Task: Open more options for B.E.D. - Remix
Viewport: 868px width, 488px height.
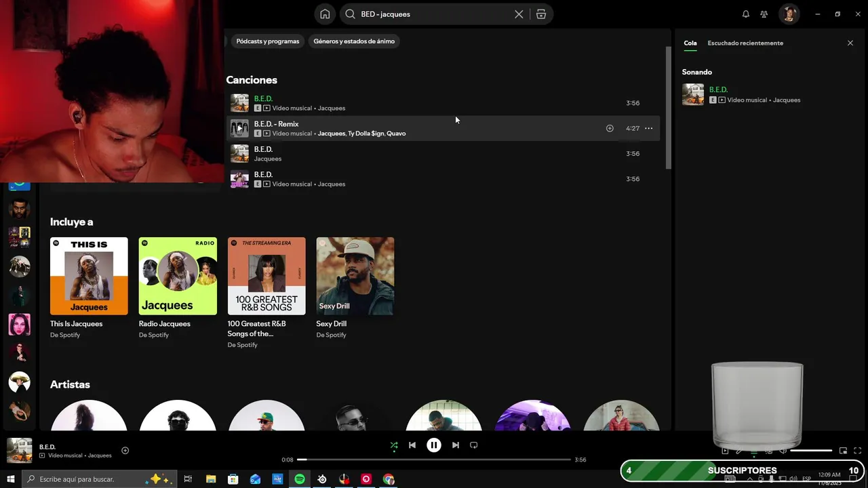Action: point(649,128)
